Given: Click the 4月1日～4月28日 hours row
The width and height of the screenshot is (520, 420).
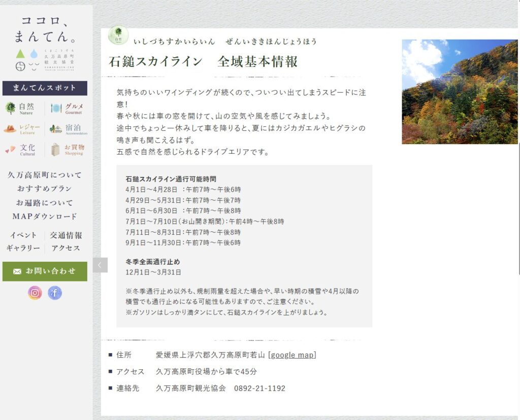Looking at the screenshot, I should pyautogui.click(x=183, y=190).
